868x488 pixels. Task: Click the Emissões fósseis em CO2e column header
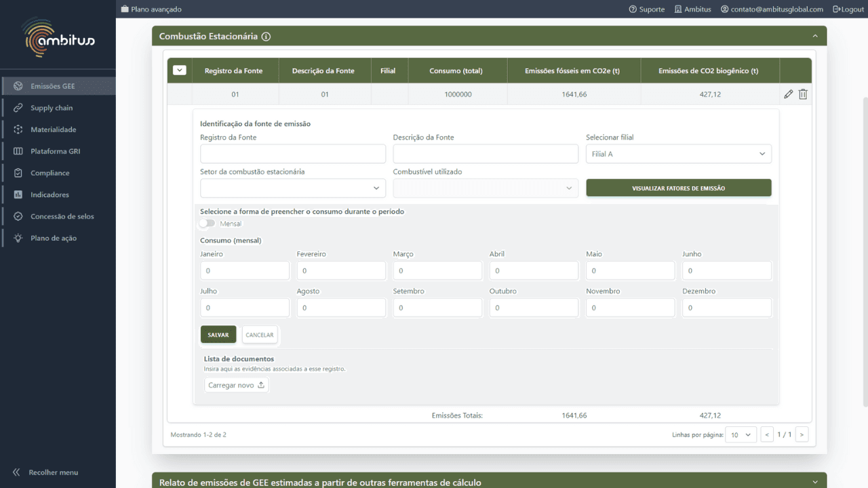coord(573,70)
